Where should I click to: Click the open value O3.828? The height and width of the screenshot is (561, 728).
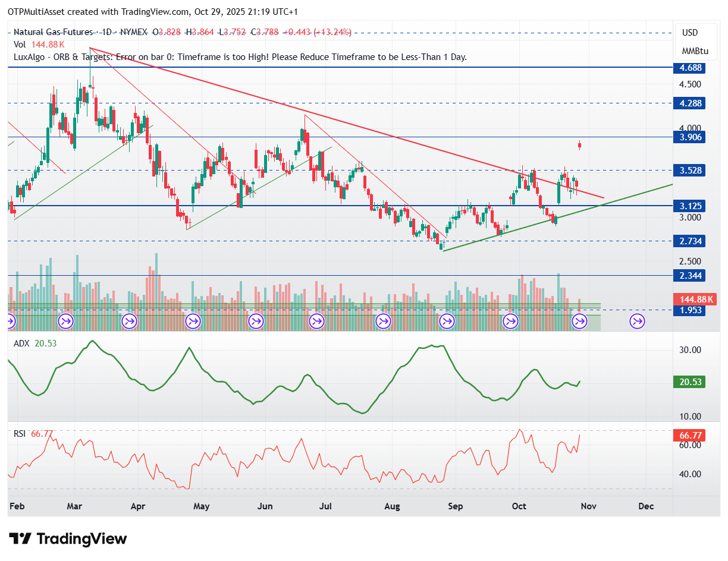point(167,32)
